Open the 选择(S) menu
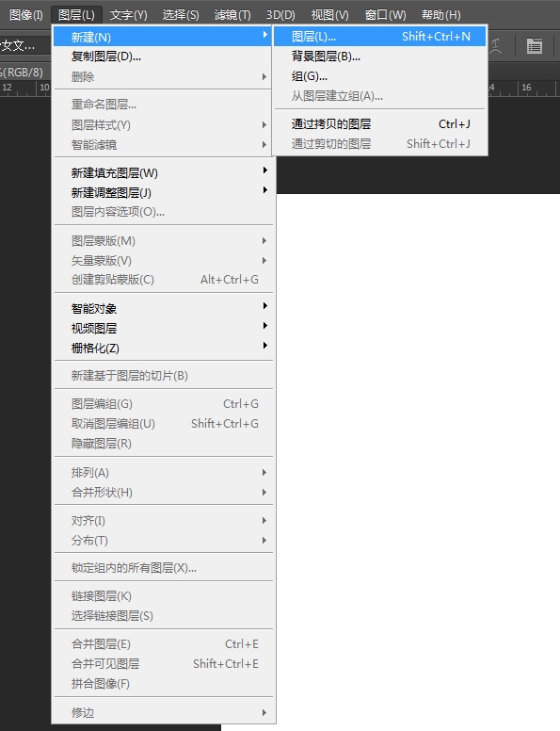The image size is (560, 731). (x=181, y=15)
